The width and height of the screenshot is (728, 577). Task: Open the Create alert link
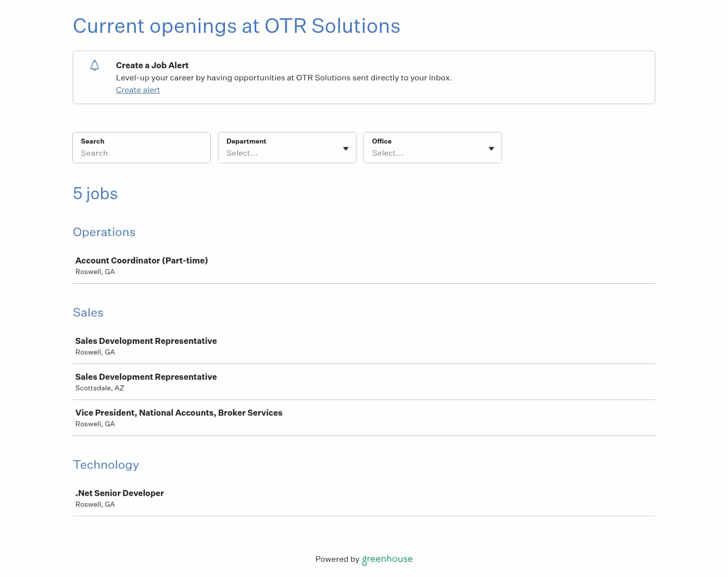pos(138,90)
